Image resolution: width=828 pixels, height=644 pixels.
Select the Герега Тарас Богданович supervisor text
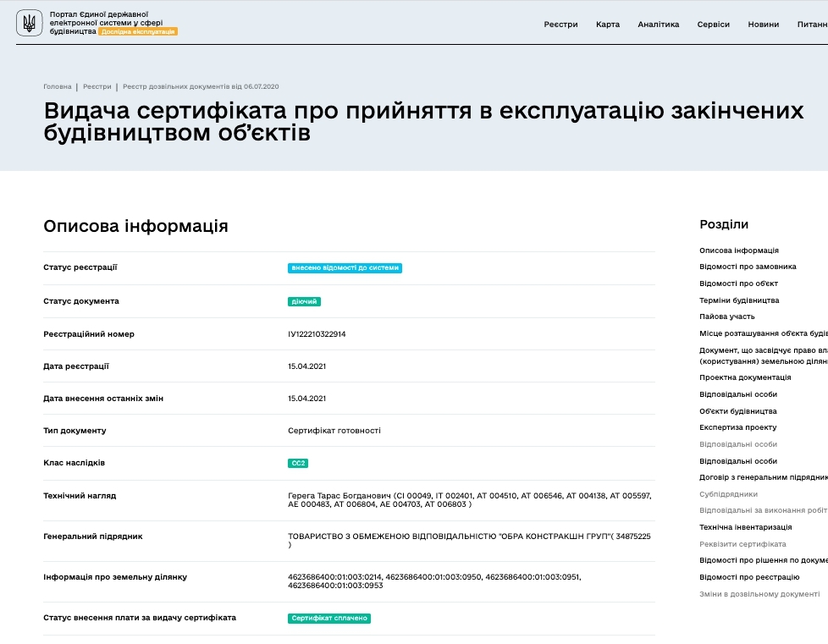click(x=469, y=500)
